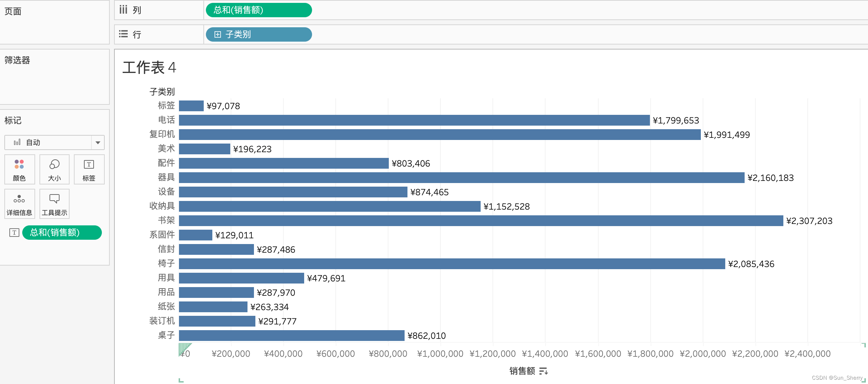
Task: Open the 详细信息 detail marks card
Action: (x=19, y=204)
